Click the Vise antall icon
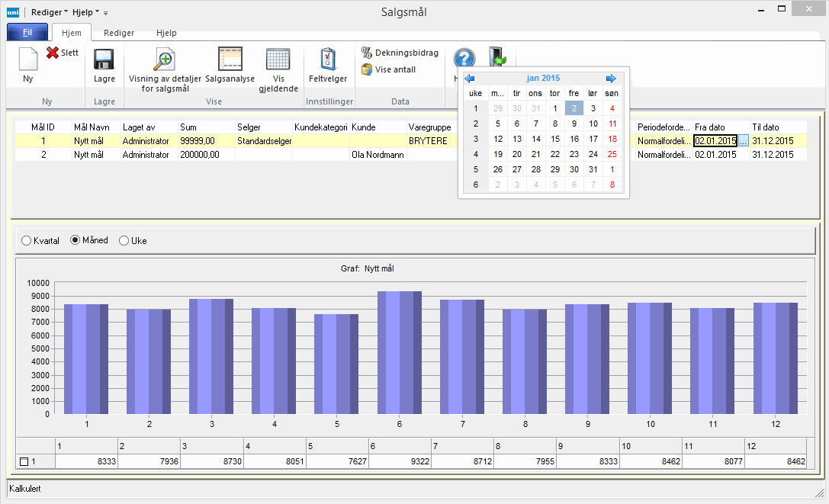 [x=367, y=69]
